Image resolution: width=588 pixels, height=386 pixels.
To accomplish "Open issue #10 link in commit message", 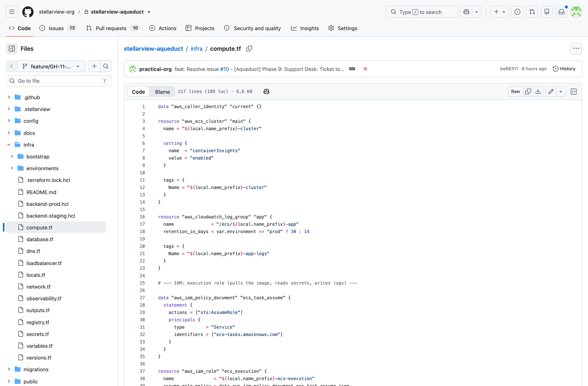I will (x=224, y=69).
